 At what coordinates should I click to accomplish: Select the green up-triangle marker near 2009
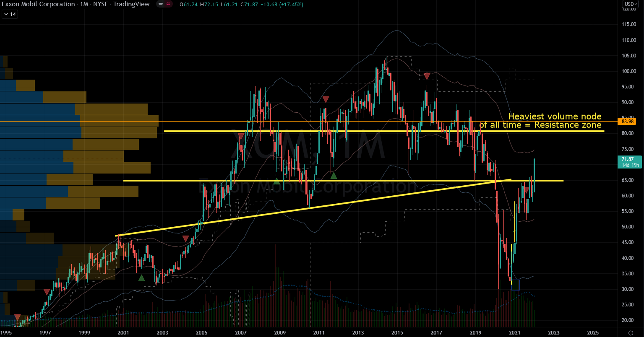[x=276, y=181]
